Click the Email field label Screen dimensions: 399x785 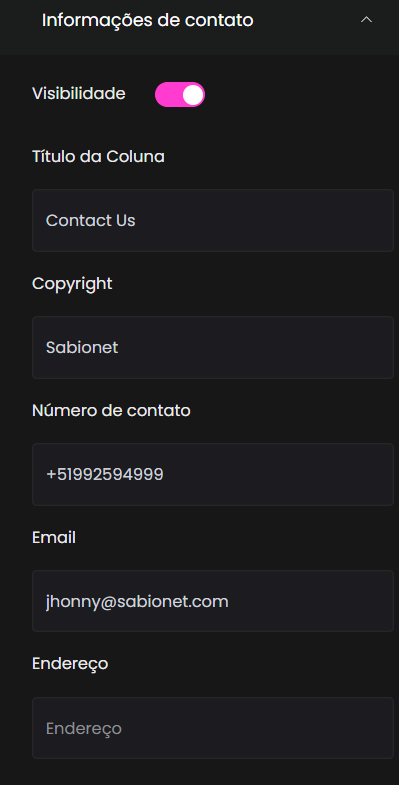(54, 538)
